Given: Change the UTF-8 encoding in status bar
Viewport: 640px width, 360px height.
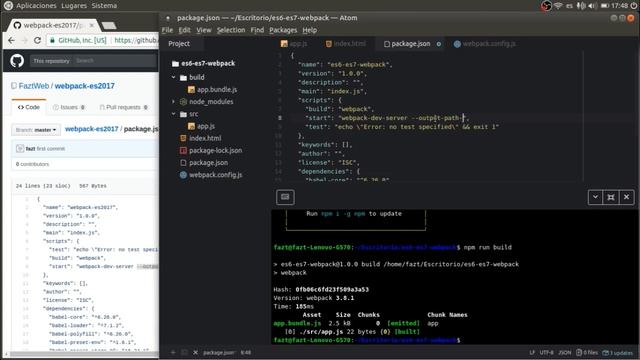Looking at the screenshot, I should [547, 353].
